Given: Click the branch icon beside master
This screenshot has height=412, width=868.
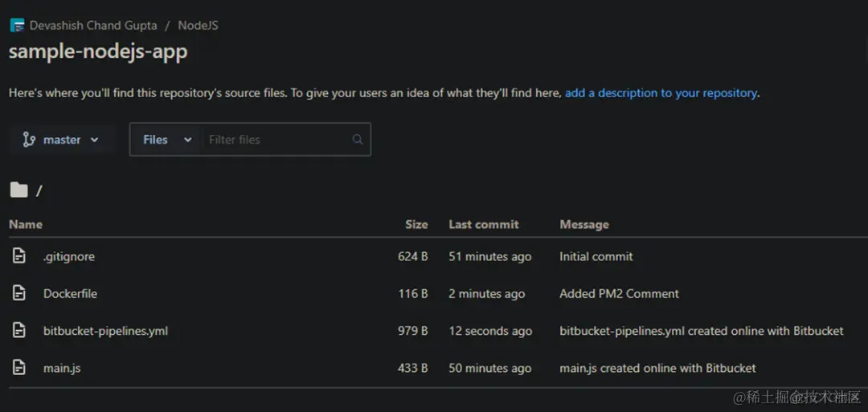Looking at the screenshot, I should pyautogui.click(x=29, y=140).
